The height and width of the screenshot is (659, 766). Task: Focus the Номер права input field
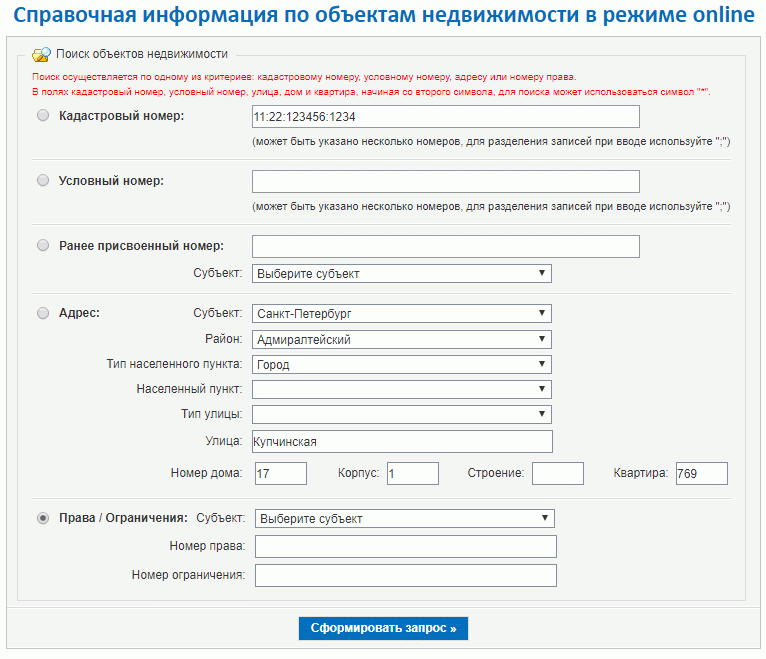405,547
